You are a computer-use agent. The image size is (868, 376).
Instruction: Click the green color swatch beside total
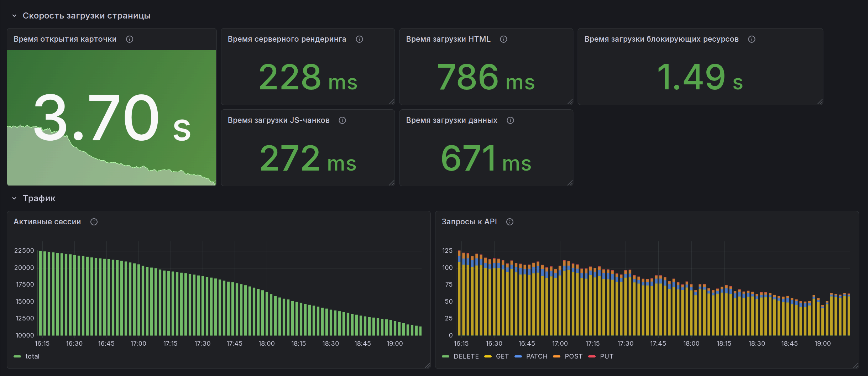point(17,356)
